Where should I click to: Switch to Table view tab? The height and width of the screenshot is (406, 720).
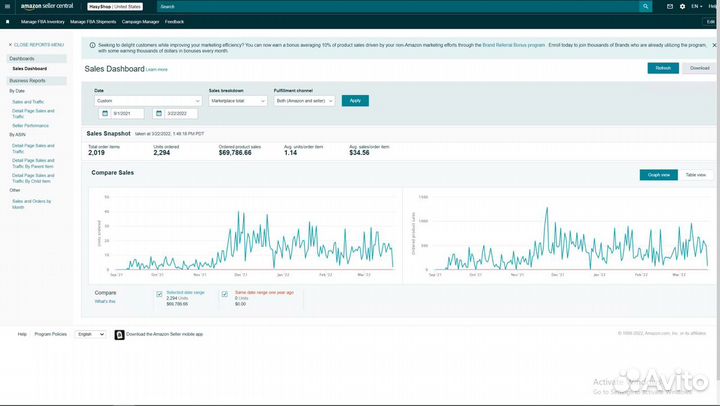[x=695, y=175]
